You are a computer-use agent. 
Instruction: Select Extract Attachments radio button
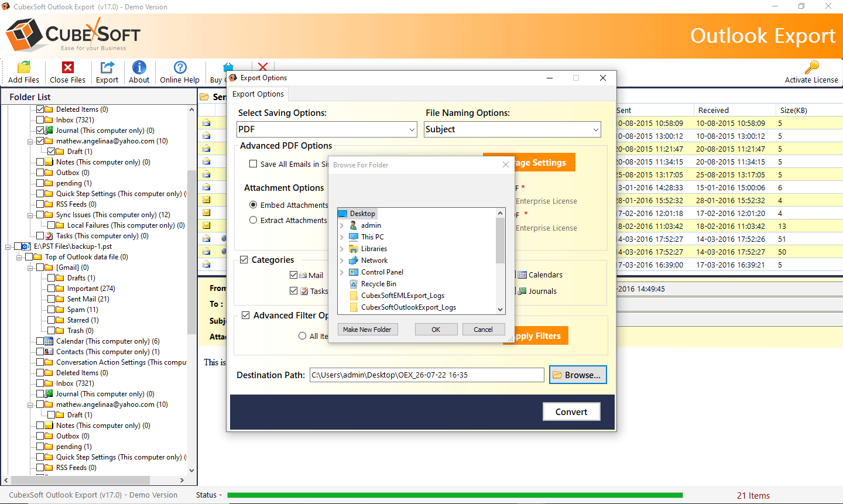click(253, 220)
